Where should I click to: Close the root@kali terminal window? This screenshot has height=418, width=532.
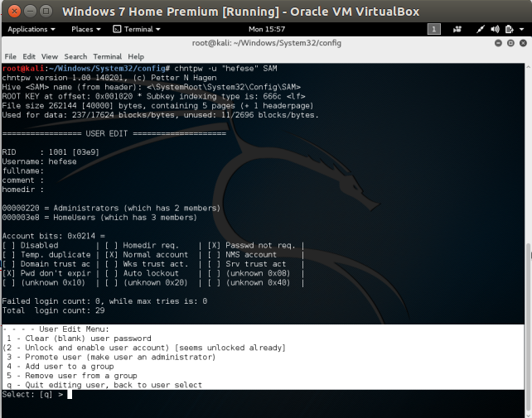(x=523, y=43)
